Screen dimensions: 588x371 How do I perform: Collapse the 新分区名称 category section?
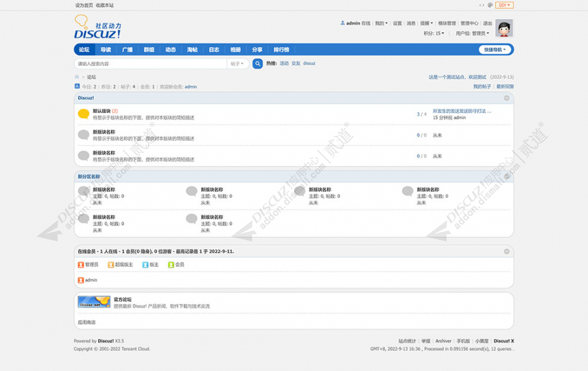pos(507,176)
